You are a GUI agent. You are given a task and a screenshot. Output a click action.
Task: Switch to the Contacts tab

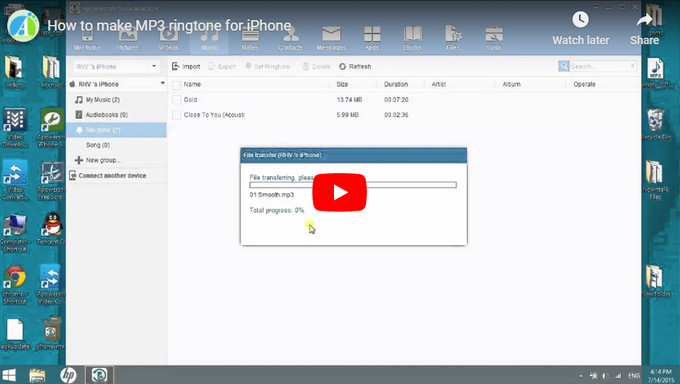point(290,39)
